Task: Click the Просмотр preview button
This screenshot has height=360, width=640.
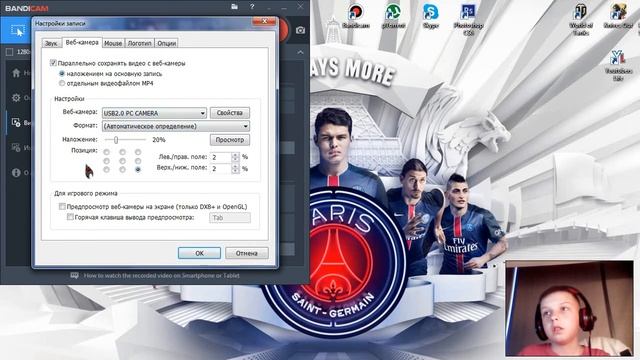Action: (230, 140)
